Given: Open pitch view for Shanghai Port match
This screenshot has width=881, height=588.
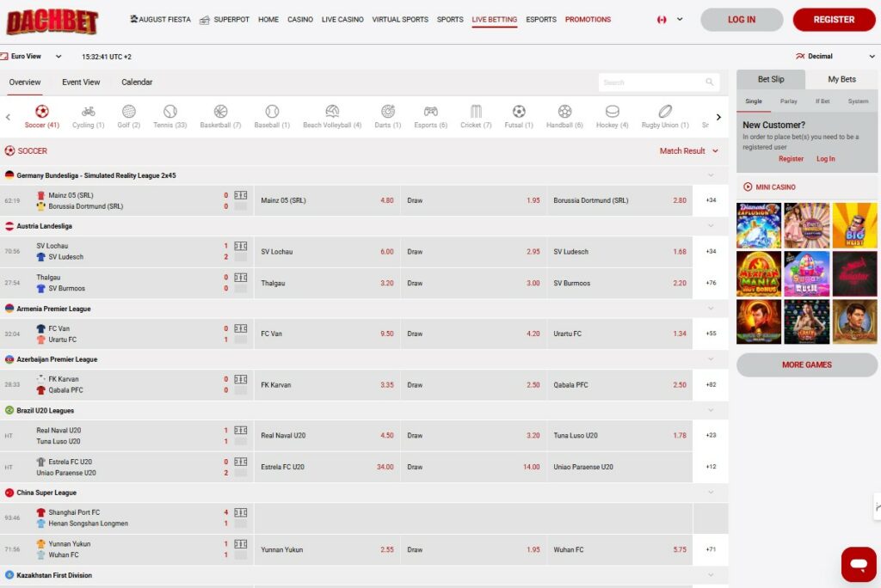Looking at the screenshot, I should [241, 512].
